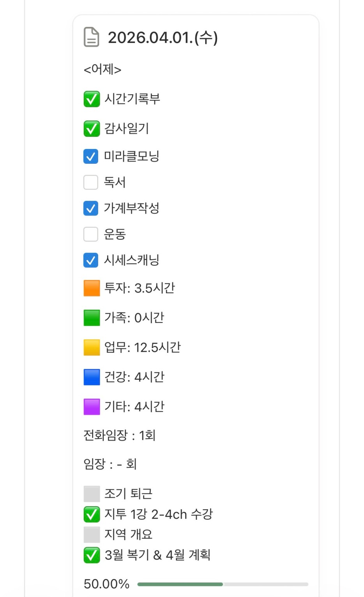Uncheck the 가계부작성 checkbox
Image resolution: width=364 pixels, height=597 pixels.
[x=91, y=208]
